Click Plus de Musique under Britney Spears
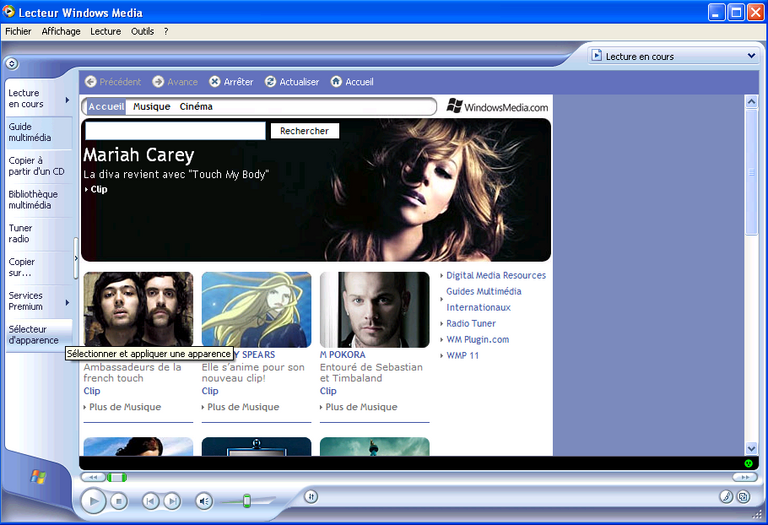Viewport: 768px width, 525px height. click(x=243, y=407)
